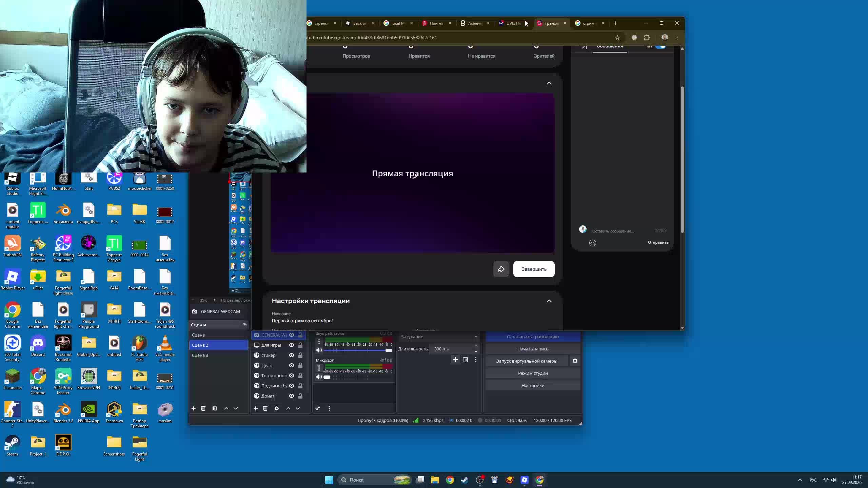Screen dimensions: 868x488
Task: Open File Explorer from the taskbar
Action: click(435, 480)
